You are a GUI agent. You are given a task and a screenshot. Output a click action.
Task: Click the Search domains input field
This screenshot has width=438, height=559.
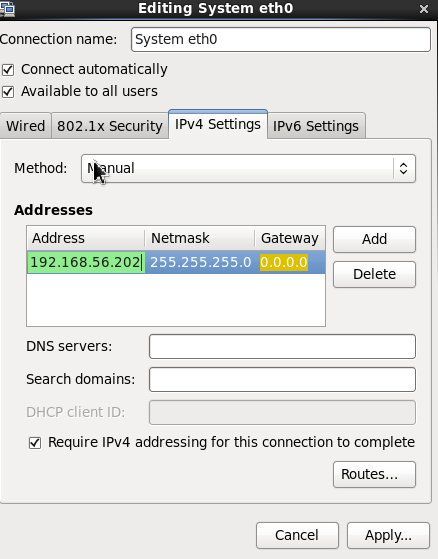tap(282, 379)
